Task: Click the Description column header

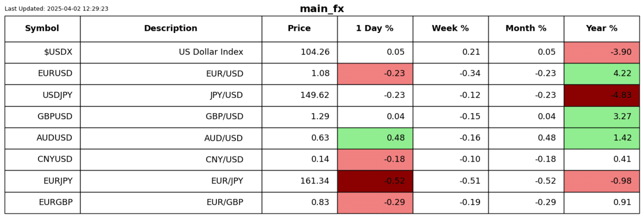Action: 170,28
